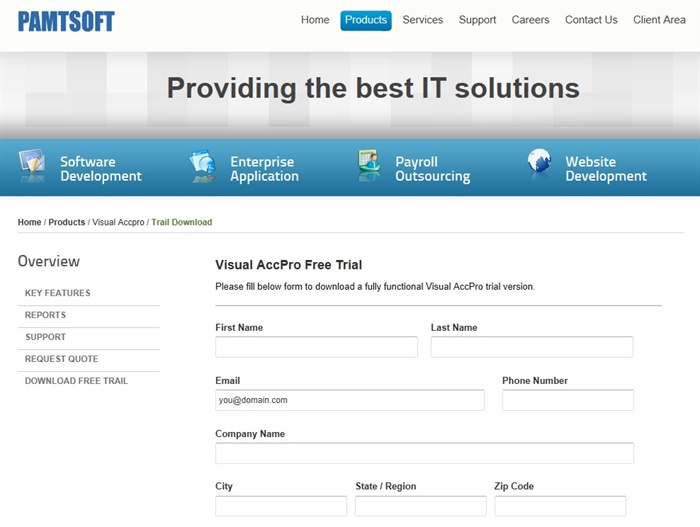The width and height of the screenshot is (700, 527).
Task: Click the Products breadcrumb link
Action: pyautogui.click(x=67, y=222)
